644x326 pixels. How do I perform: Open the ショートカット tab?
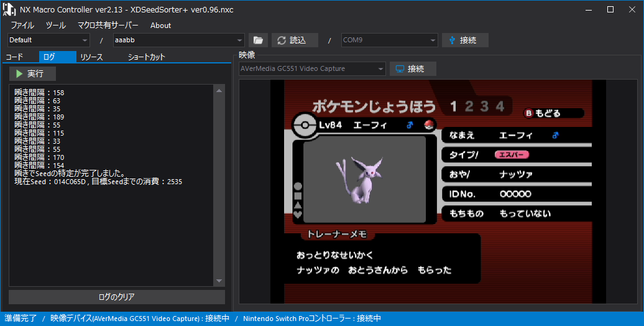click(146, 57)
